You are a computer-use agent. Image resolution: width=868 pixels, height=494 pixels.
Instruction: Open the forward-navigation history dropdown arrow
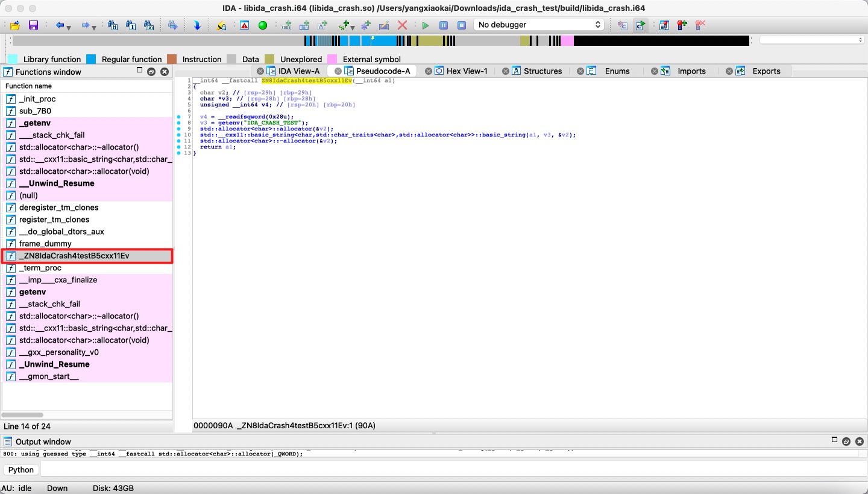click(95, 27)
